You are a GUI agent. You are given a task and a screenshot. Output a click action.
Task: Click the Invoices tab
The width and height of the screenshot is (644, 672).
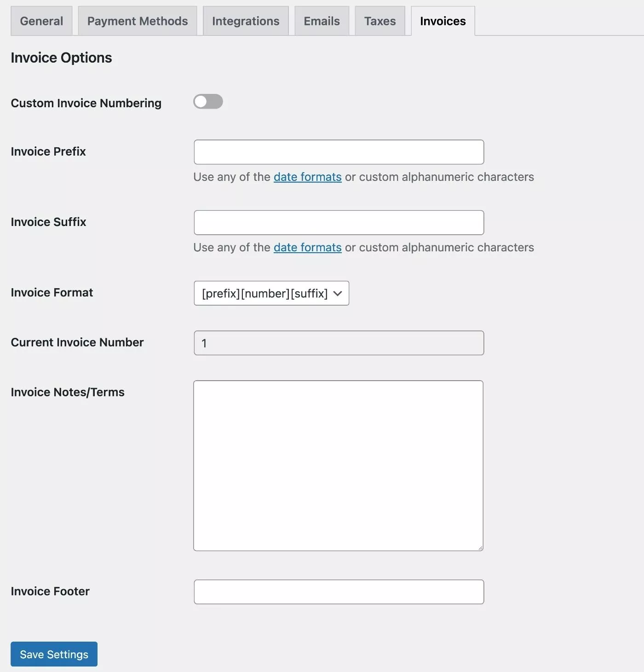[443, 21]
